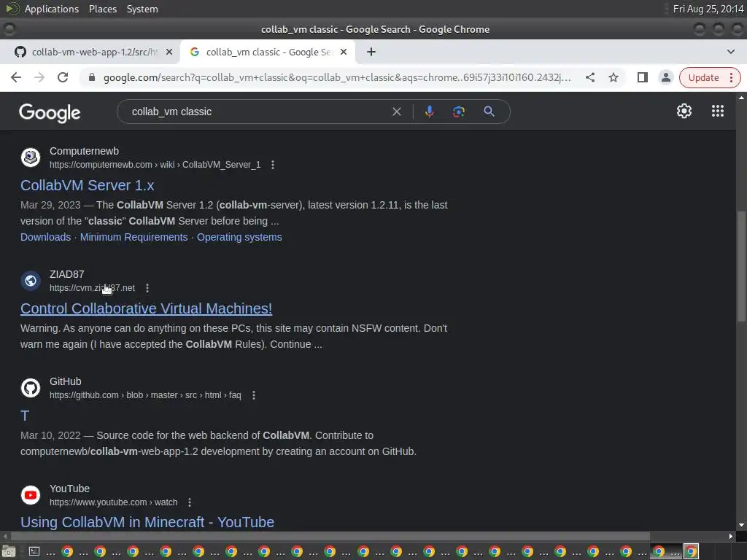Close the collab-vm-web-app-1.2 tab
The width and height of the screenshot is (747, 560).
click(169, 52)
